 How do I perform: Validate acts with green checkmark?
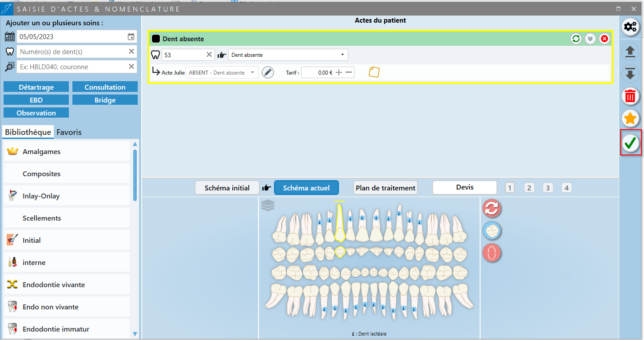(x=631, y=143)
